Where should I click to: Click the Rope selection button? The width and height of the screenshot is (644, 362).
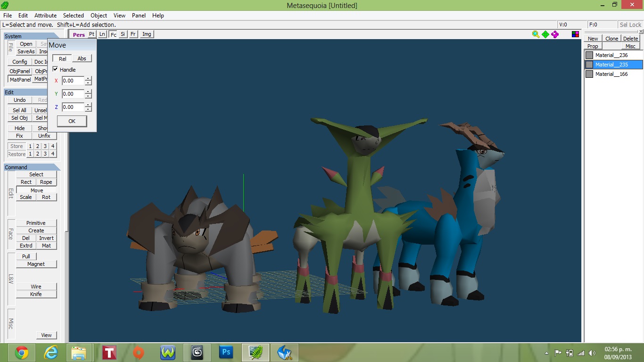[46, 182]
